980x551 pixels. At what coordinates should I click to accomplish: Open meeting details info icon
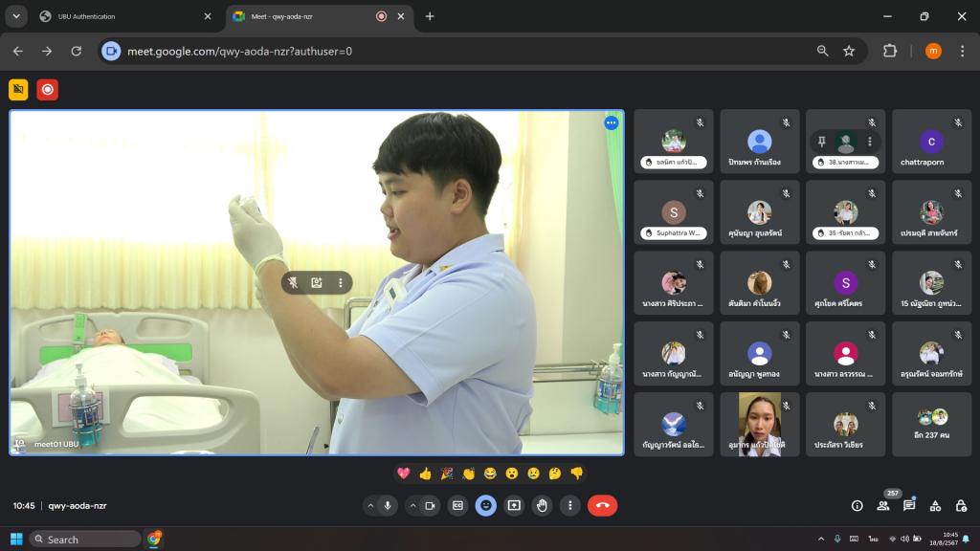tap(857, 506)
